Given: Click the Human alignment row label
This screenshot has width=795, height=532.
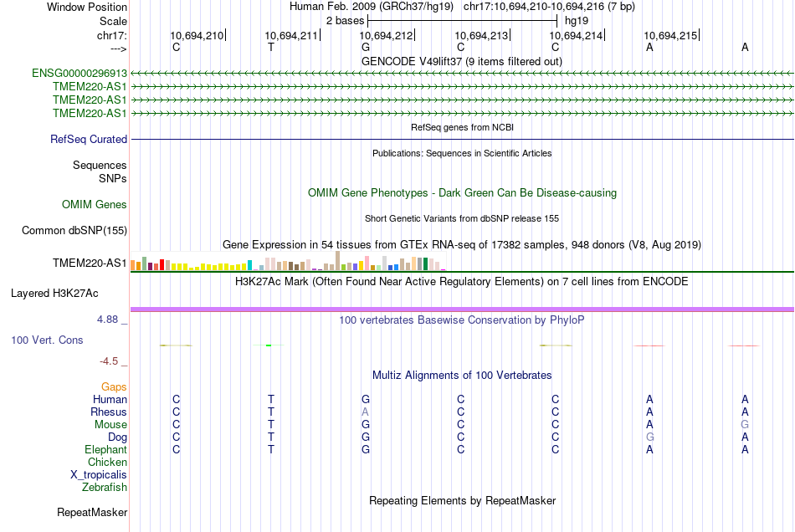Looking at the screenshot, I should click(x=110, y=400).
